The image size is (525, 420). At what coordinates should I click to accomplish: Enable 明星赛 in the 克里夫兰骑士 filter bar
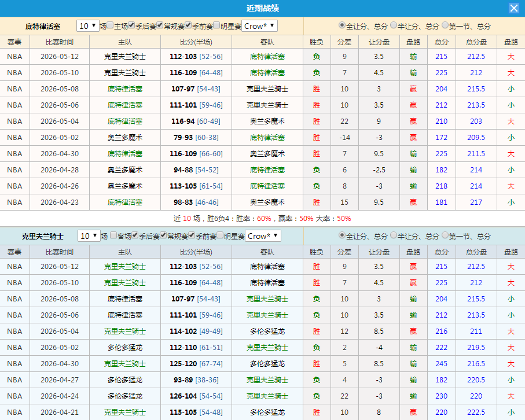tap(220, 235)
